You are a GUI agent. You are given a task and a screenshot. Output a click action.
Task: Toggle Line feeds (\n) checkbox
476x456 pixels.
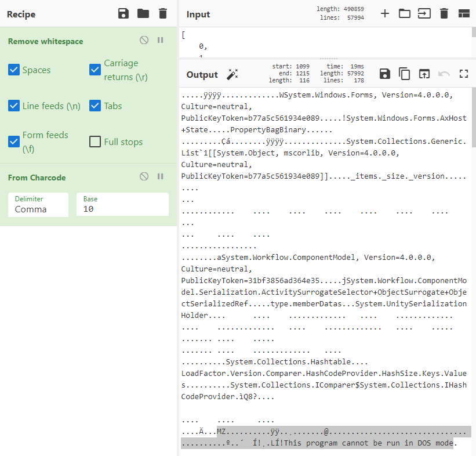pyautogui.click(x=14, y=106)
